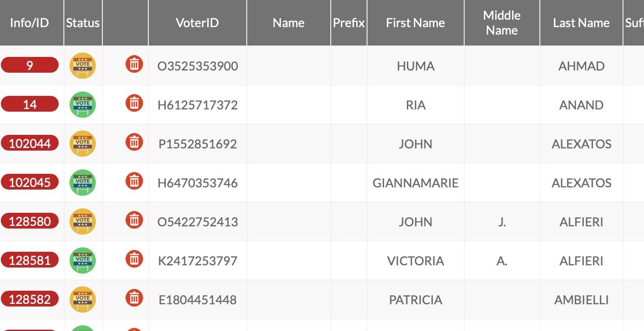Toggle yellow vote status for voter 102044

click(x=83, y=144)
